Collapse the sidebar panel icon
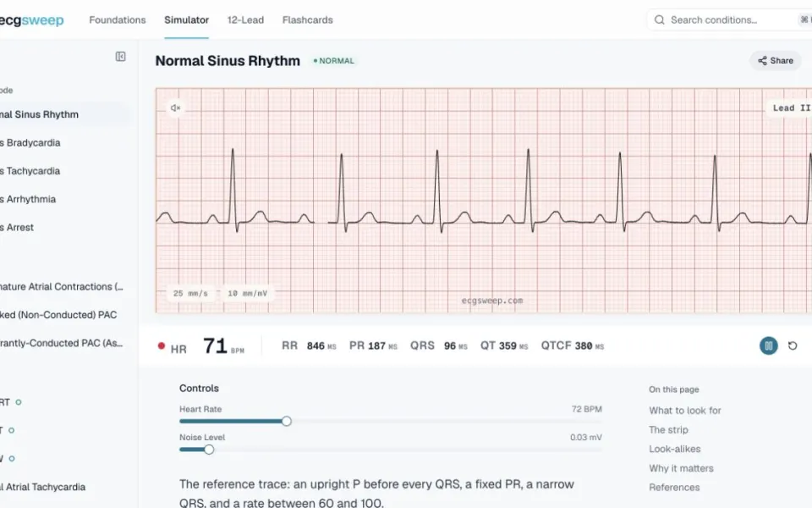 click(121, 57)
